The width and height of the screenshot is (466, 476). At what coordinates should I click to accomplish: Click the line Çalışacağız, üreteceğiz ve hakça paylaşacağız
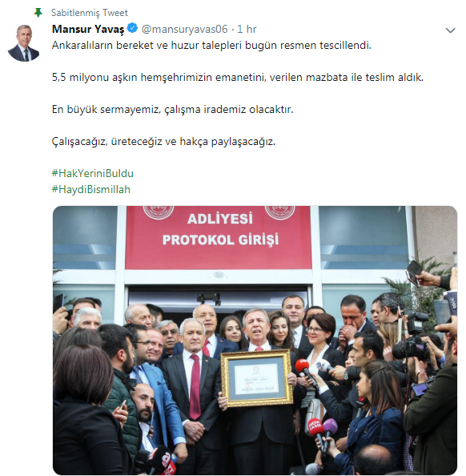pyautogui.click(x=163, y=142)
